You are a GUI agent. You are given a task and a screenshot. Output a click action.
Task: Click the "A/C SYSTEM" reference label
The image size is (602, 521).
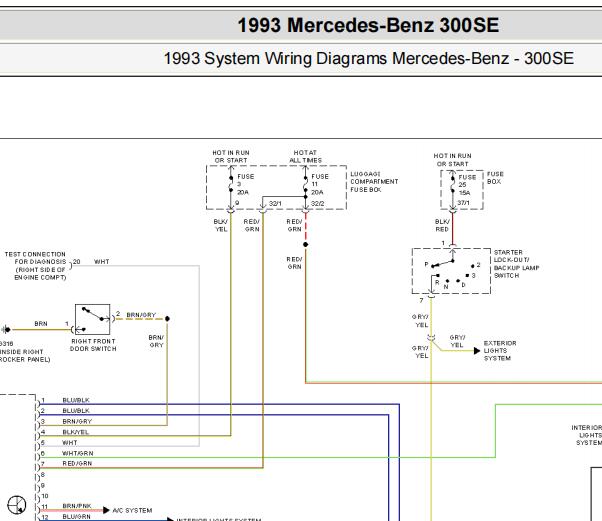[x=132, y=510]
